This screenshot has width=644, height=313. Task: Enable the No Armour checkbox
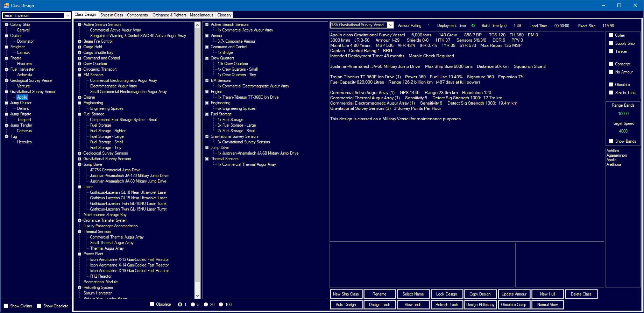point(611,72)
